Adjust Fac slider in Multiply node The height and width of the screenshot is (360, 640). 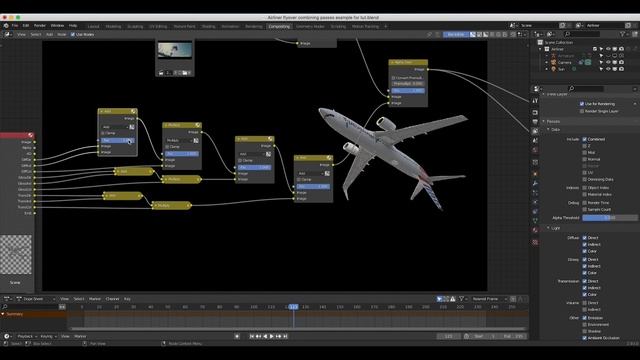pos(182,154)
